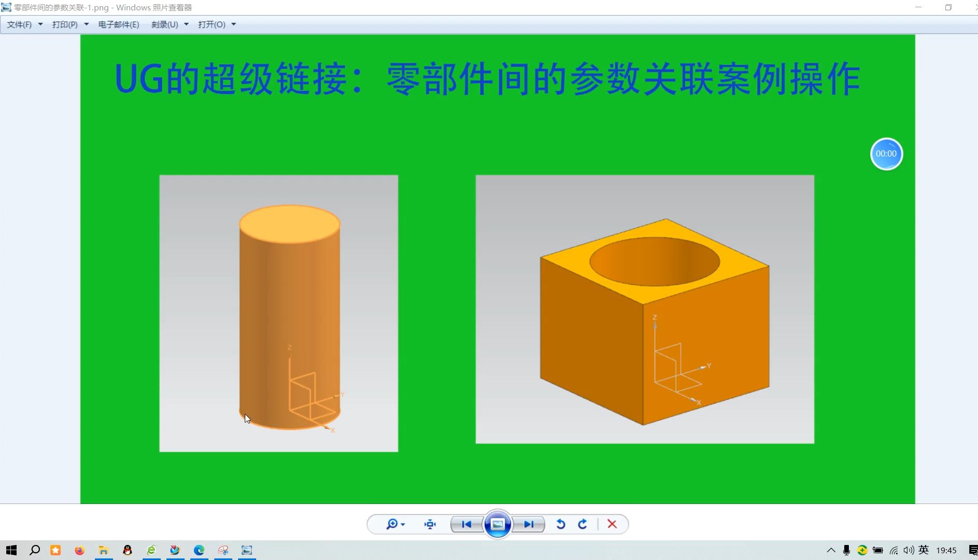Open the orange star app in taskbar
Screen dimensions: 978x560
tap(55, 550)
